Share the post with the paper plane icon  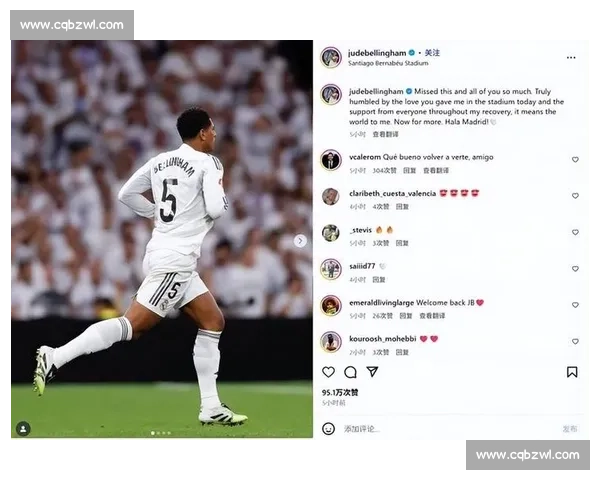pyautogui.click(x=372, y=371)
